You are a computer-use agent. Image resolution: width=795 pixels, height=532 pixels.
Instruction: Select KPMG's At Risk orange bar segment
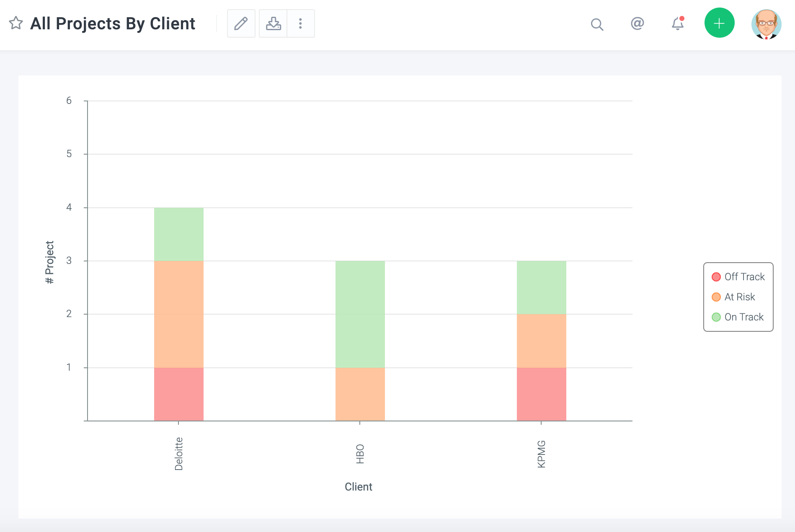point(542,341)
